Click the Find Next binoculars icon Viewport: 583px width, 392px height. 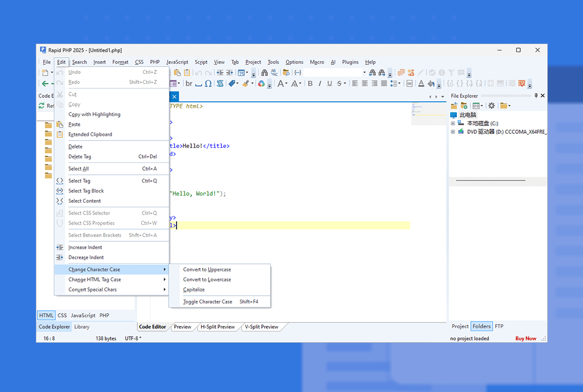(382, 72)
